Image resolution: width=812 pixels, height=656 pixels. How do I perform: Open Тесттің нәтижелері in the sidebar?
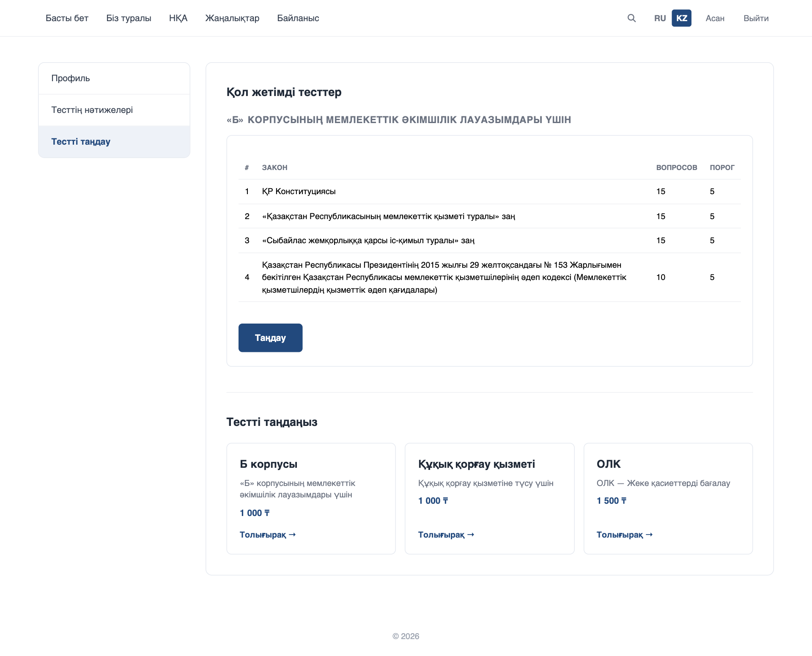(x=114, y=110)
